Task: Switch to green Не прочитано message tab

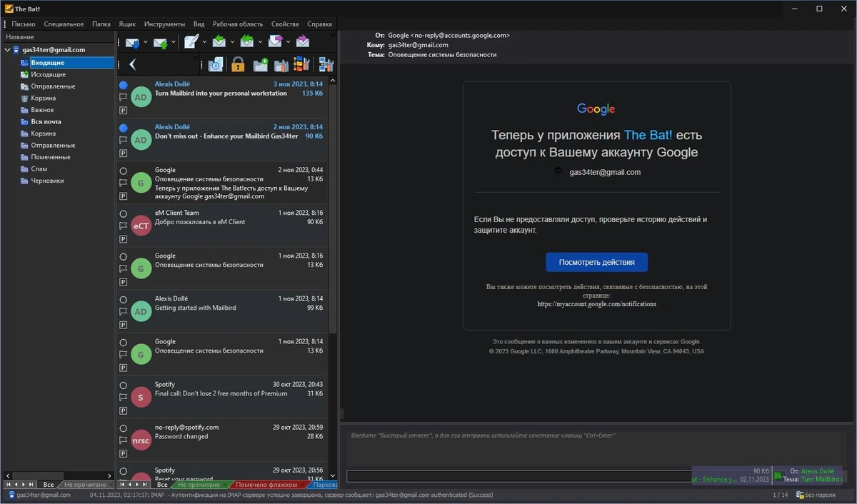Action: pos(200,485)
